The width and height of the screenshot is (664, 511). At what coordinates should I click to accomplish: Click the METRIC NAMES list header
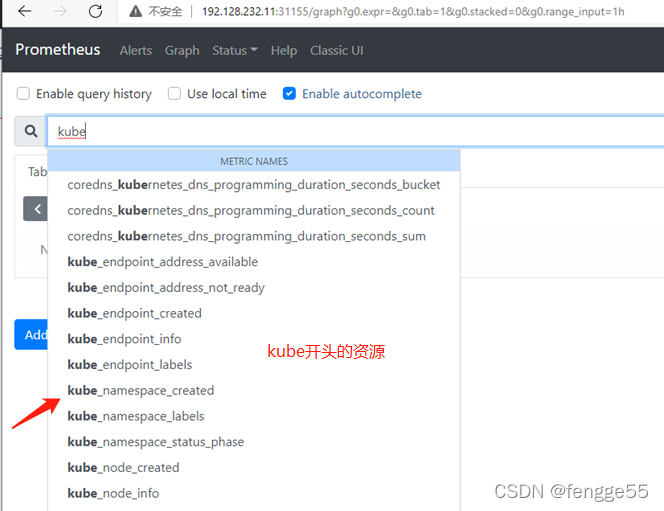click(x=254, y=161)
